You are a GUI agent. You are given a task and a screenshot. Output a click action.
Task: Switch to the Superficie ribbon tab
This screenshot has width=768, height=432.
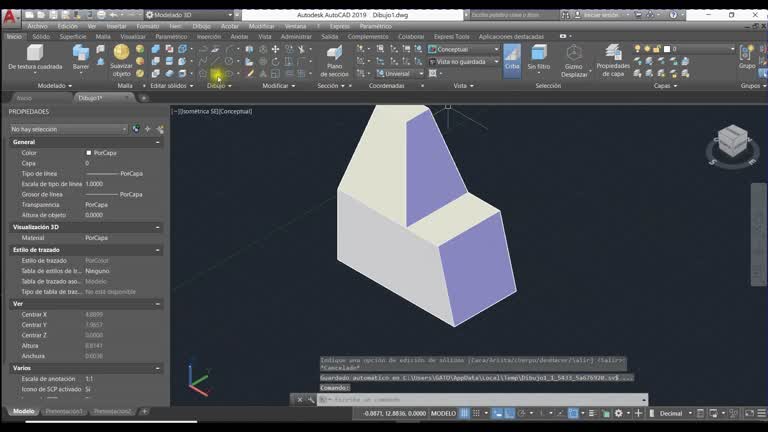72,36
